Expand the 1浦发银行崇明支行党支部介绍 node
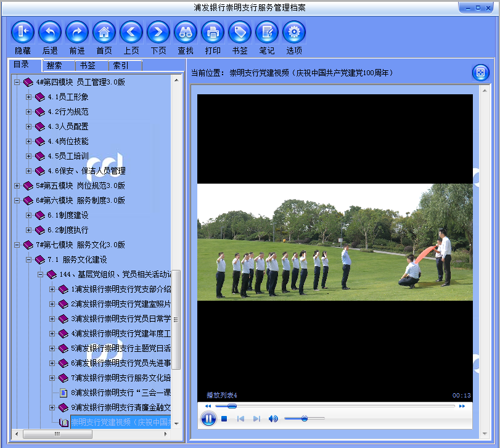The width and height of the screenshot is (500, 448). [52, 289]
